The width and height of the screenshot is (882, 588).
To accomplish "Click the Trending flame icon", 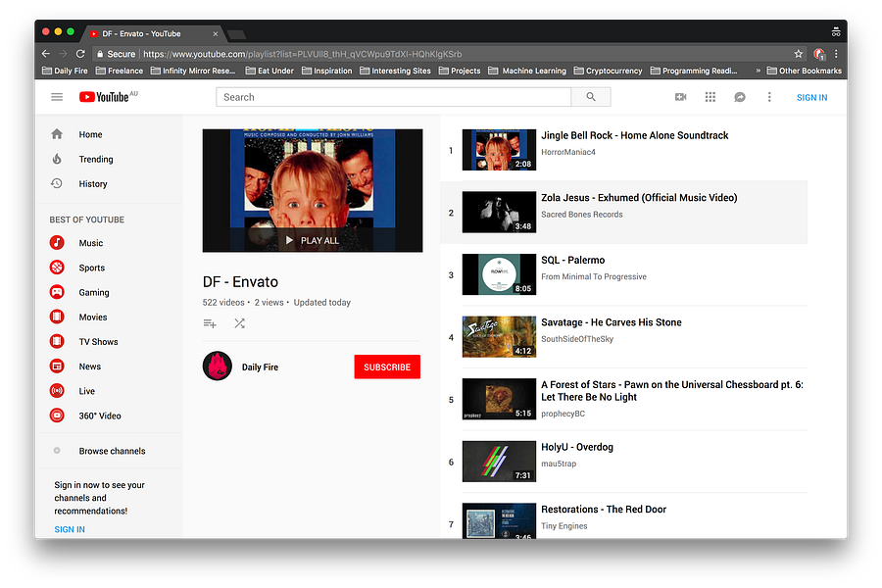I will (57, 159).
